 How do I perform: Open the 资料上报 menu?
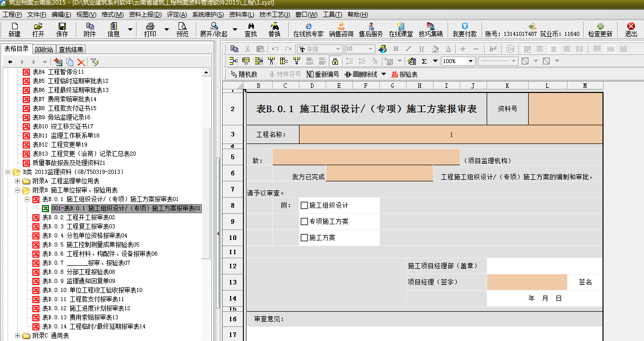point(145,15)
